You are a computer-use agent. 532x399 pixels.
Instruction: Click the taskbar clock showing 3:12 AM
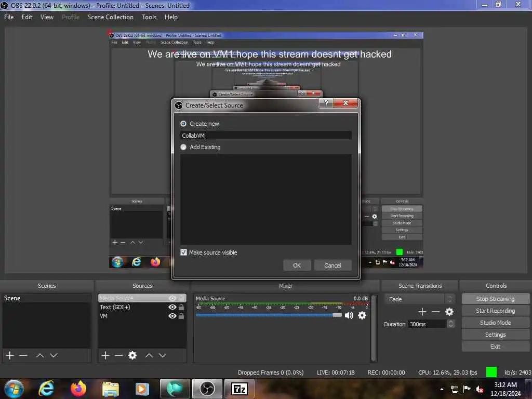(505, 389)
